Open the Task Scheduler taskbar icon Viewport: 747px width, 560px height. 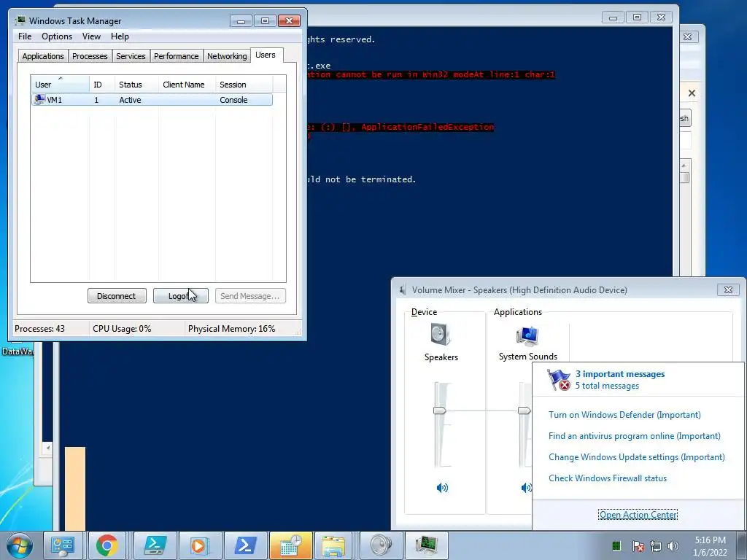tap(290, 545)
